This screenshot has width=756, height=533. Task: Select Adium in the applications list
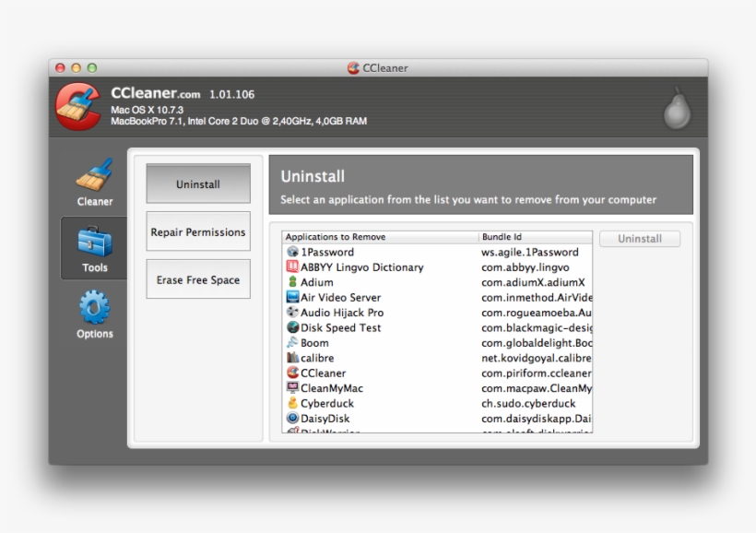pos(317,282)
